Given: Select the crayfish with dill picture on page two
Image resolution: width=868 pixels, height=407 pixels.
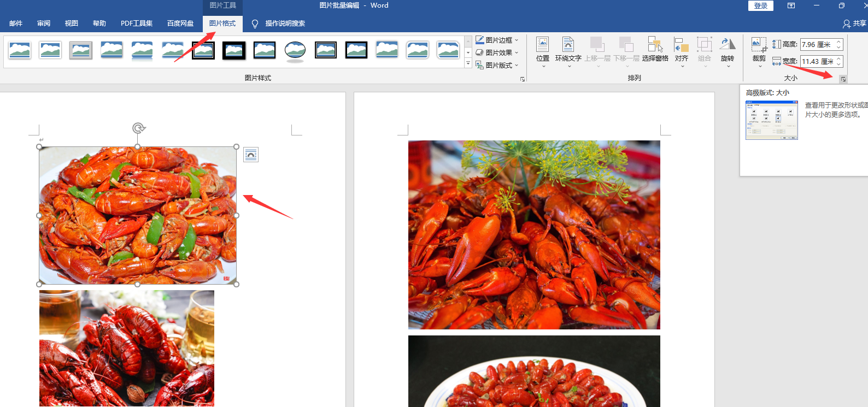Looking at the screenshot, I should click(534, 235).
